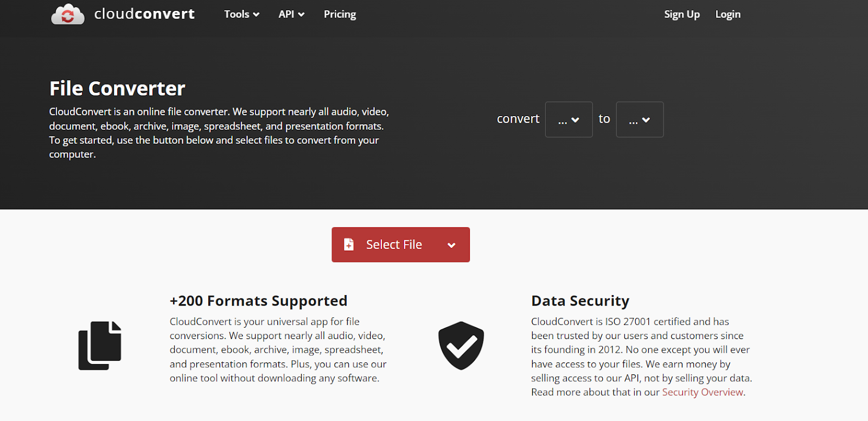Open the Security Overview link

pos(703,392)
